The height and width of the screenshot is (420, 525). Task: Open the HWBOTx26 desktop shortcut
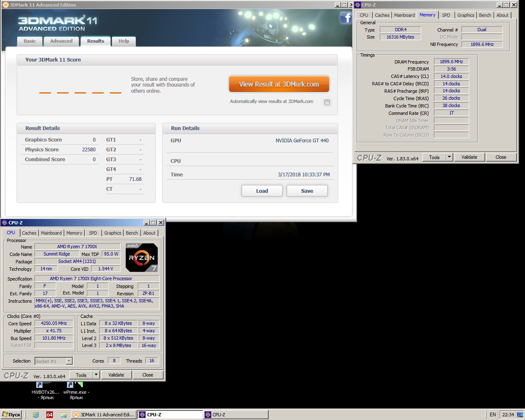click(x=45, y=391)
